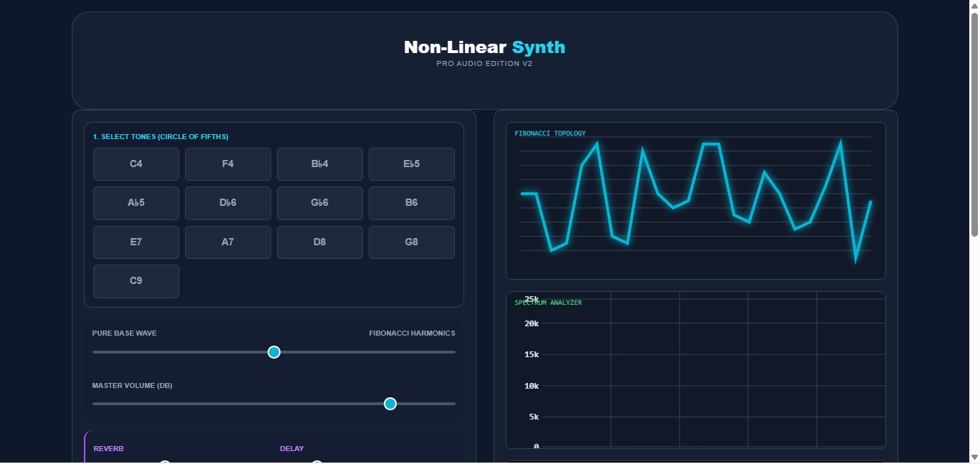Click the '20k' axis value

tap(532, 323)
